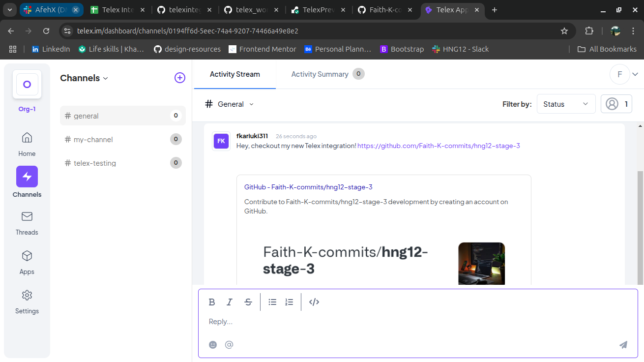The height and width of the screenshot is (362, 644).
Task: Open Bootstrap bookmark
Action: (402, 49)
